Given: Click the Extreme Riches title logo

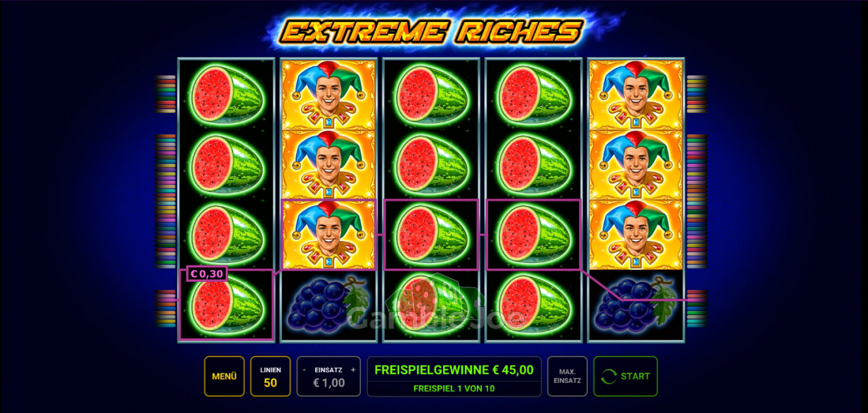Looking at the screenshot, I should [431, 31].
